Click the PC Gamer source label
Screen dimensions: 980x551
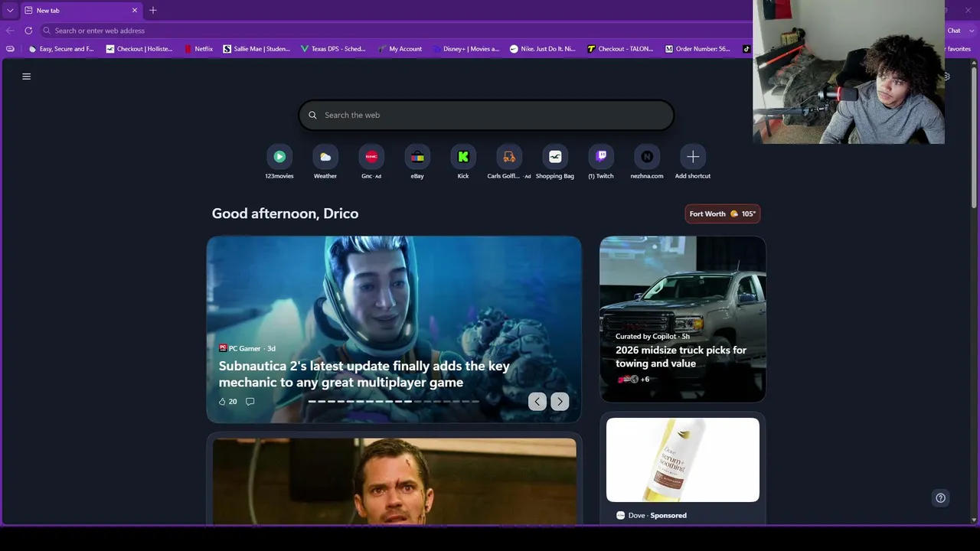(245, 348)
